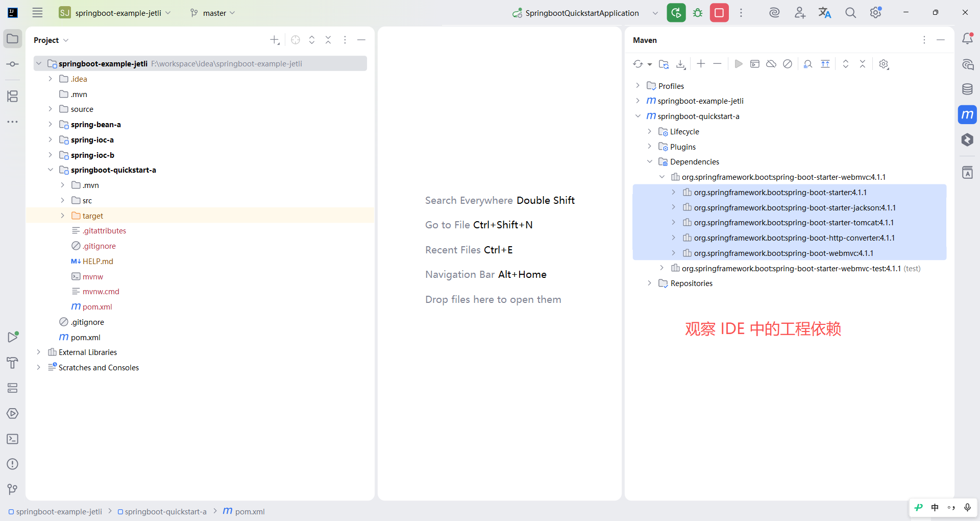Select Plugins node in Maven
Image resolution: width=980 pixels, height=521 pixels.
pyautogui.click(x=682, y=147)
